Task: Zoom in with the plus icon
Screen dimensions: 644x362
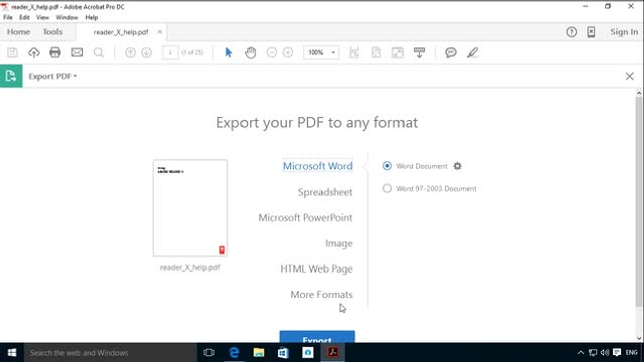Action: point(288,52)
